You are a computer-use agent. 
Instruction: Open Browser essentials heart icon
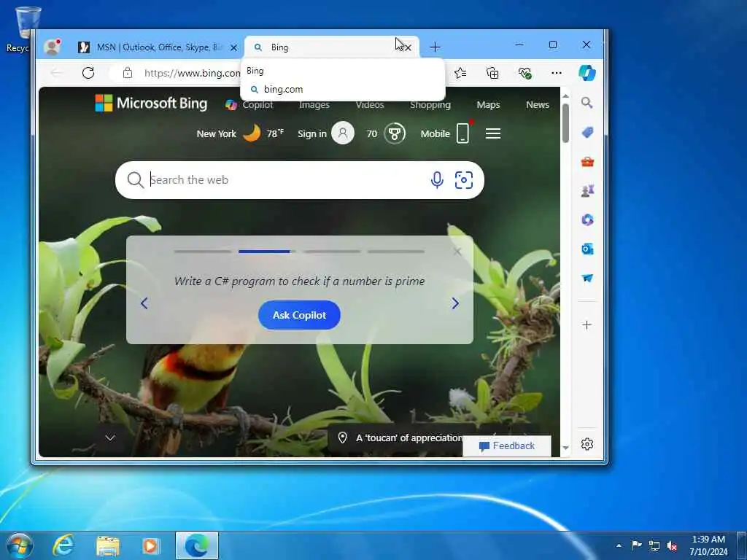pos(525,73)
